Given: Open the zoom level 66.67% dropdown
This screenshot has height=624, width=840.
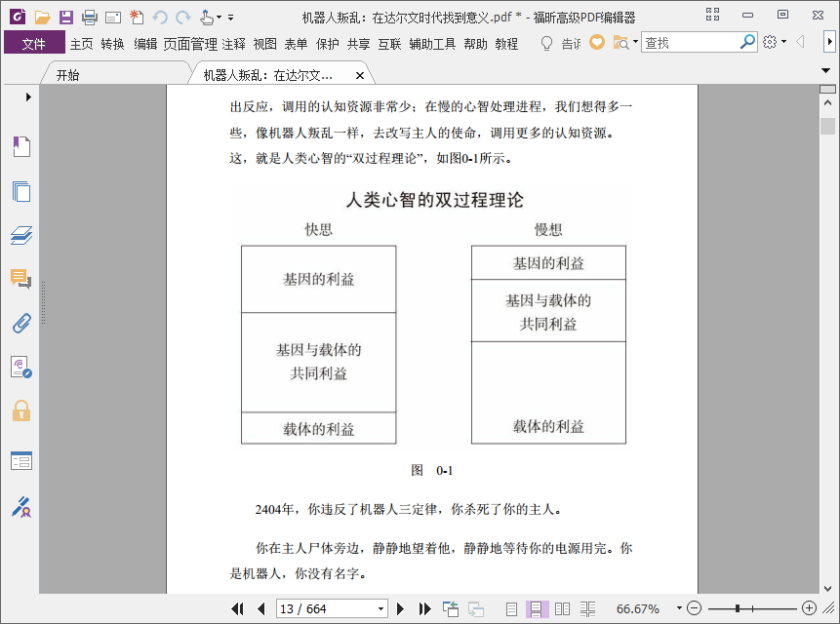Looking at the screenshot, I should (679, 608).
